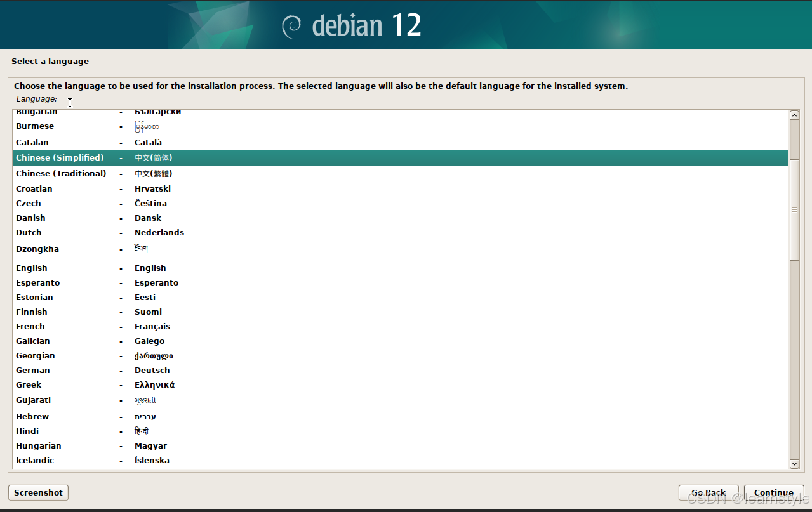Select Chinese (Simplified) language row
This screenshot has height=512, width=812.
[401, 157]
